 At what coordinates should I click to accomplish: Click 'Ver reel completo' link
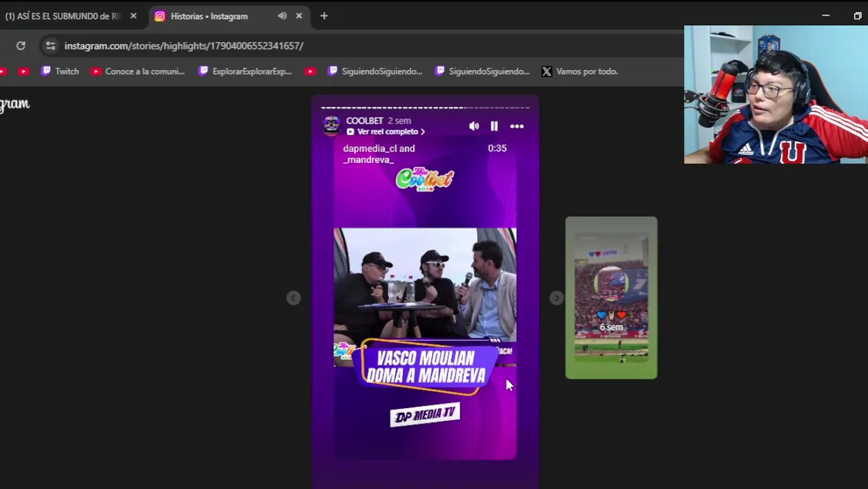pos(386,132)
